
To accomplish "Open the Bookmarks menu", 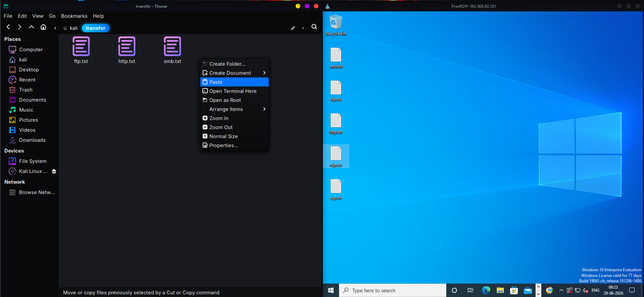I will coord(74,16).
